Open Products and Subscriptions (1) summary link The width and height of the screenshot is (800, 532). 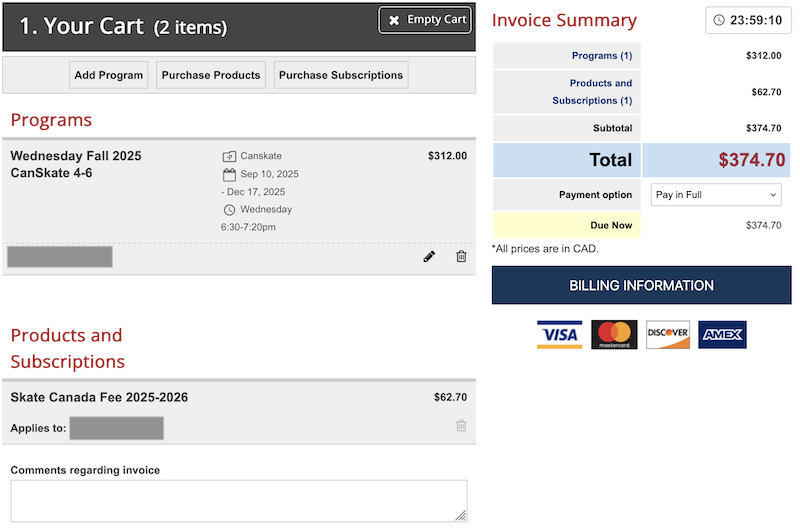point(600,92)
